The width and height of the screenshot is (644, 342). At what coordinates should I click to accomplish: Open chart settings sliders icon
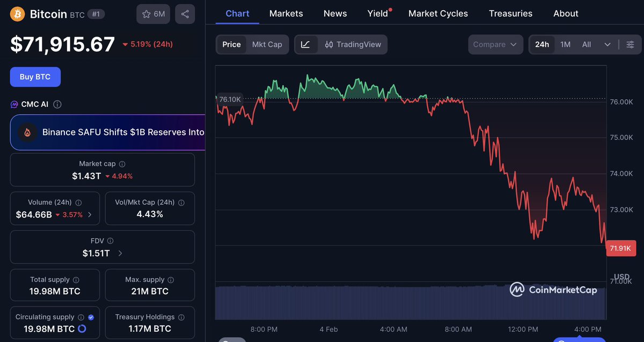tap(631, 44)
